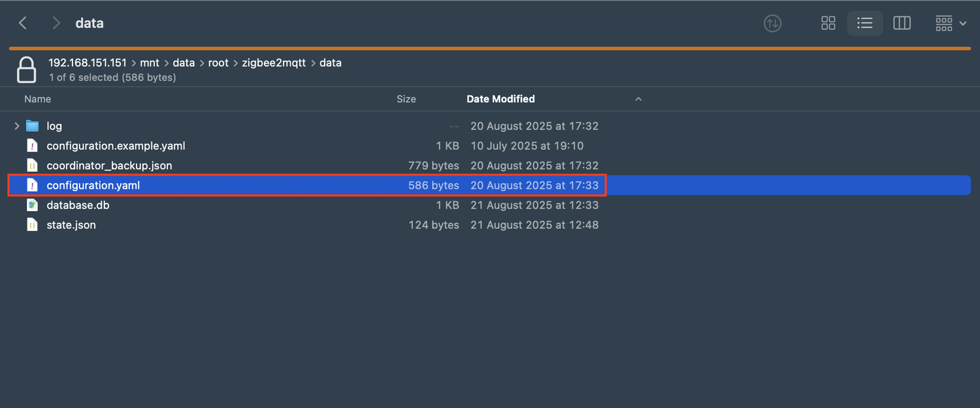Click the back navigation arrow
Screen dimensions: 980x408
tap(23, 24)
